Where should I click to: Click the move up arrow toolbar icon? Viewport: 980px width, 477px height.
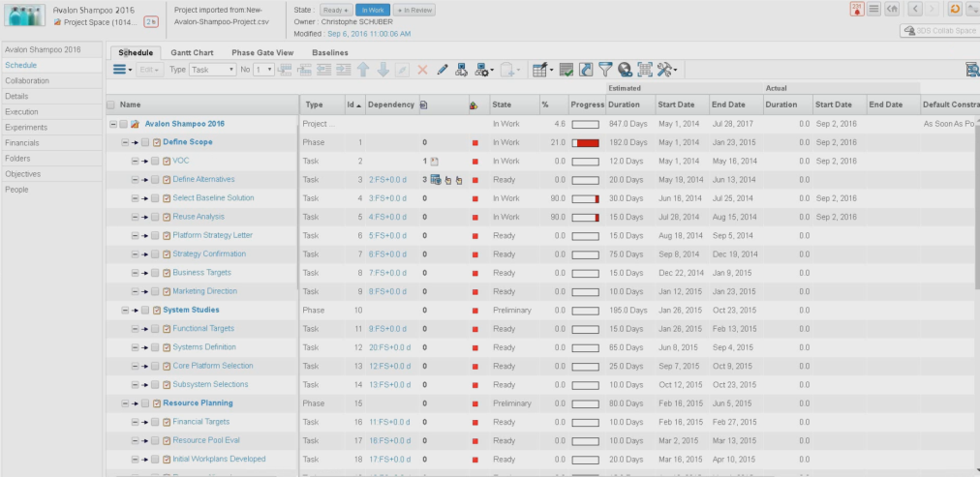[363, 70]
